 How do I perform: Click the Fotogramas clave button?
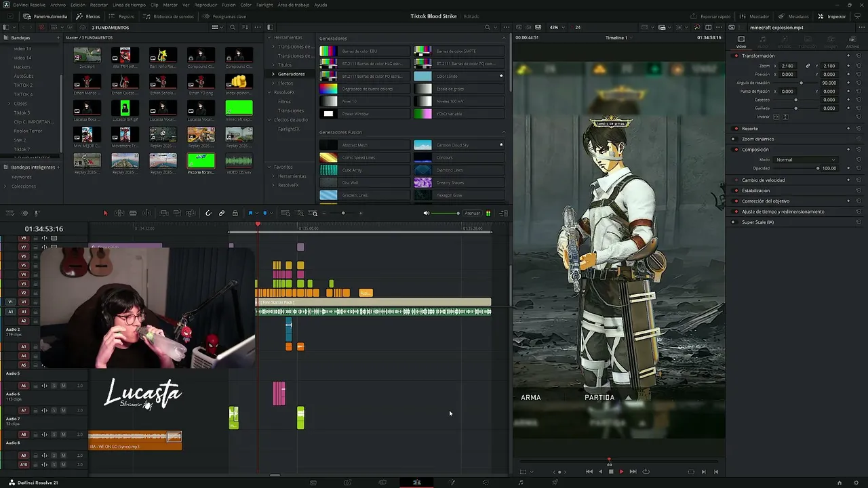click(224, 16)
